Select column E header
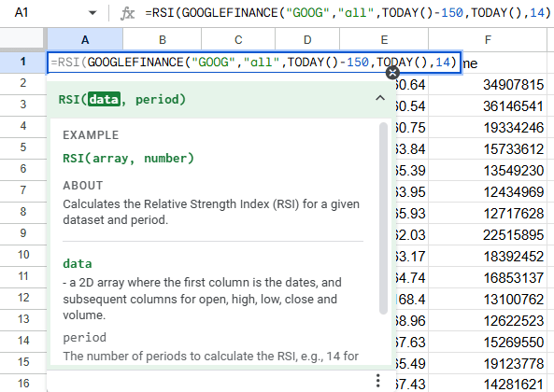The height and width of the screenshot is (392, 554). (384, 40)
